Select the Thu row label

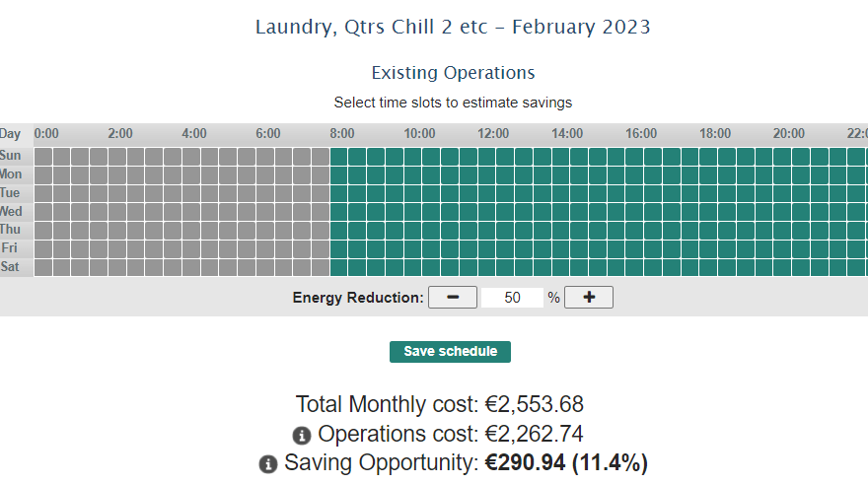pos(11,230)
